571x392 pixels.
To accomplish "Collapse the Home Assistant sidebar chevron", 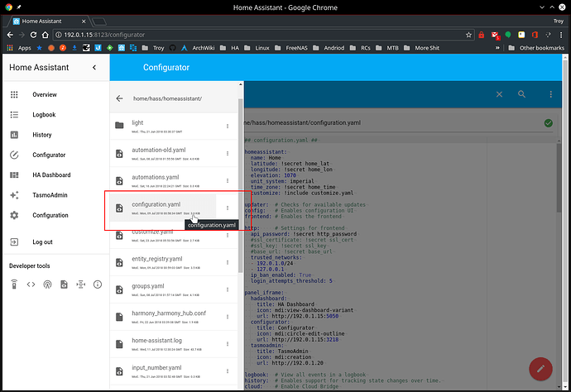I will click(94, 67).
